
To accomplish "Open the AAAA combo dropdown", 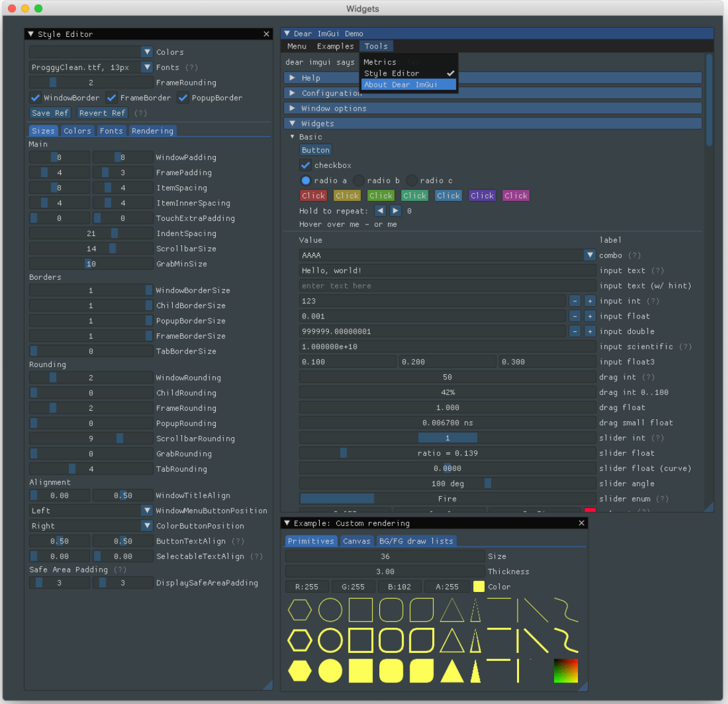I will tap(590, 255).
